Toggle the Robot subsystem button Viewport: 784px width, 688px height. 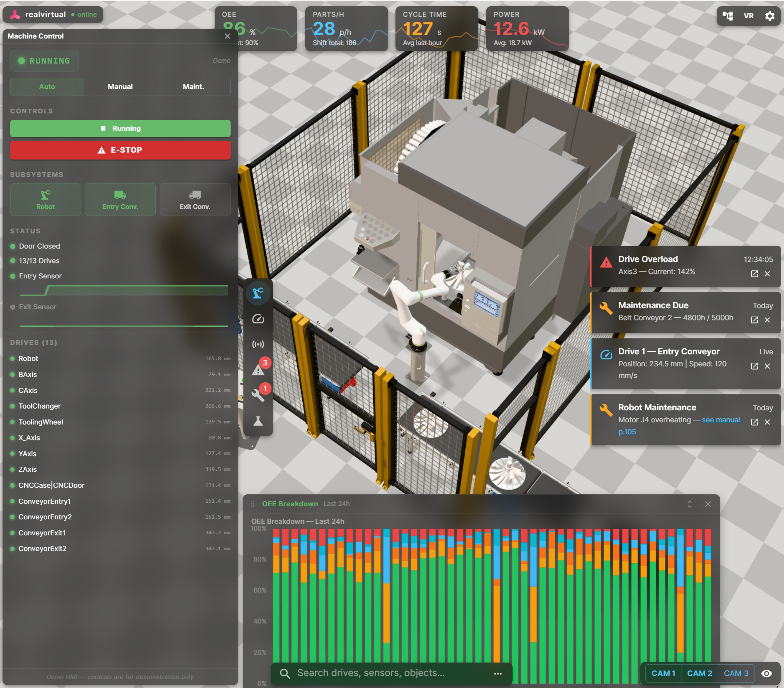tap(45, 199)
